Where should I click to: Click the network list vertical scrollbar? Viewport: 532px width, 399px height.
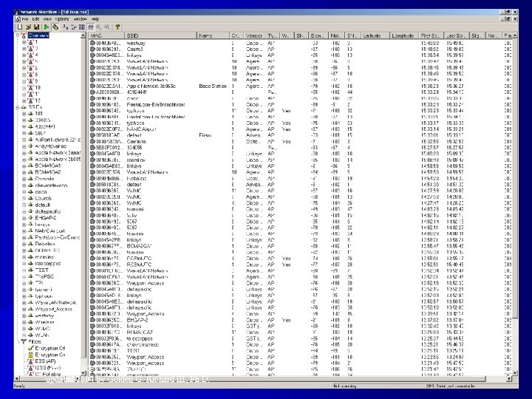[515, 205]
